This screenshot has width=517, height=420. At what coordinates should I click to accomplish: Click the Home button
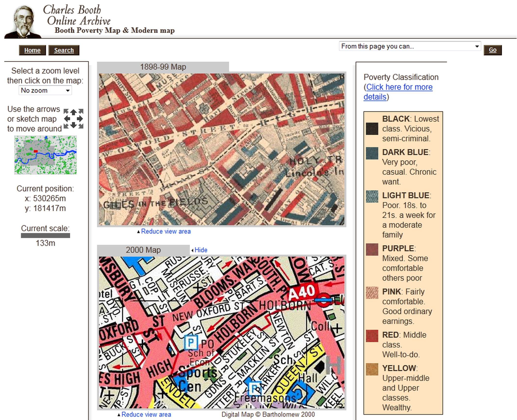pos(32,50)
